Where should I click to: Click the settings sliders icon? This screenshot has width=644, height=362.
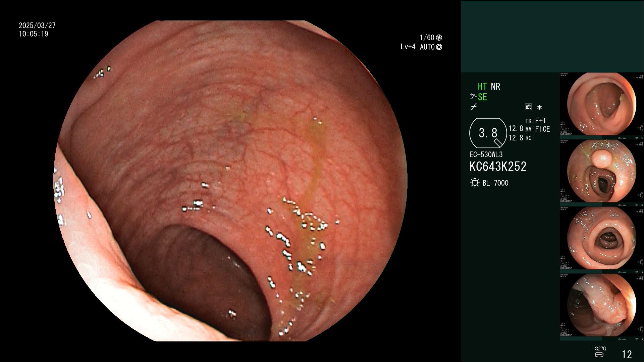pyautogui.click(x=528, y=107)
